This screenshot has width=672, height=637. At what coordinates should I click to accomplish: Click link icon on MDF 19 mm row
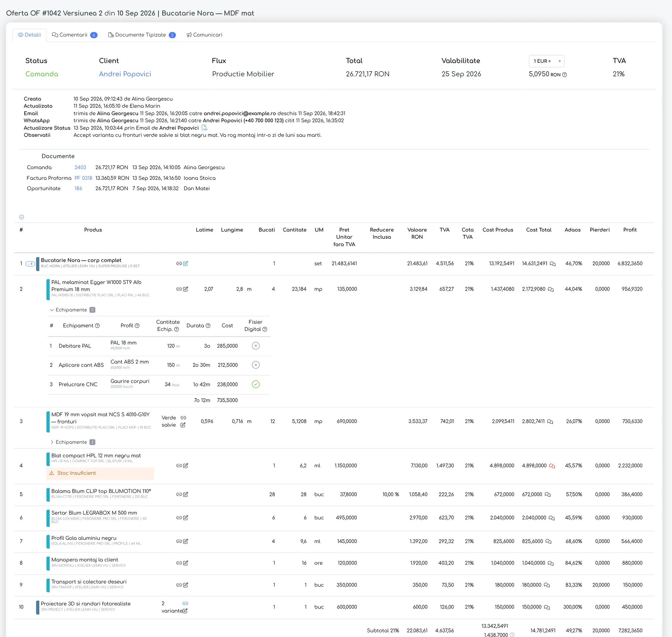183,418
